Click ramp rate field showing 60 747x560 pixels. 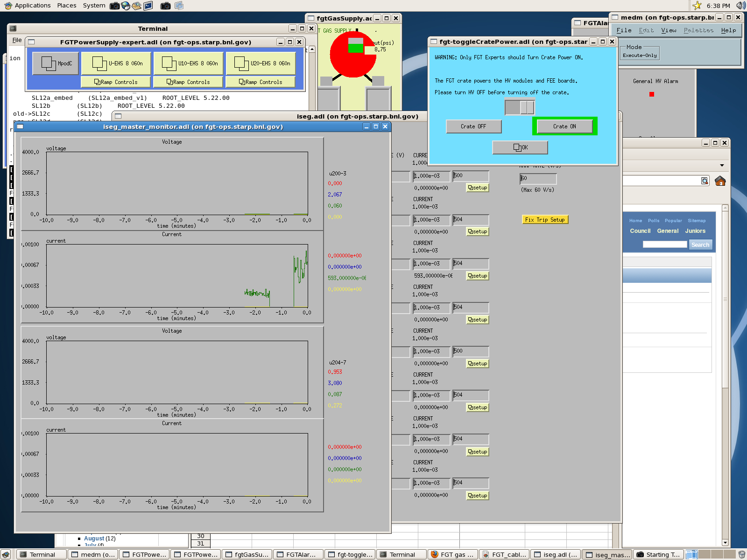coord(538,179)
